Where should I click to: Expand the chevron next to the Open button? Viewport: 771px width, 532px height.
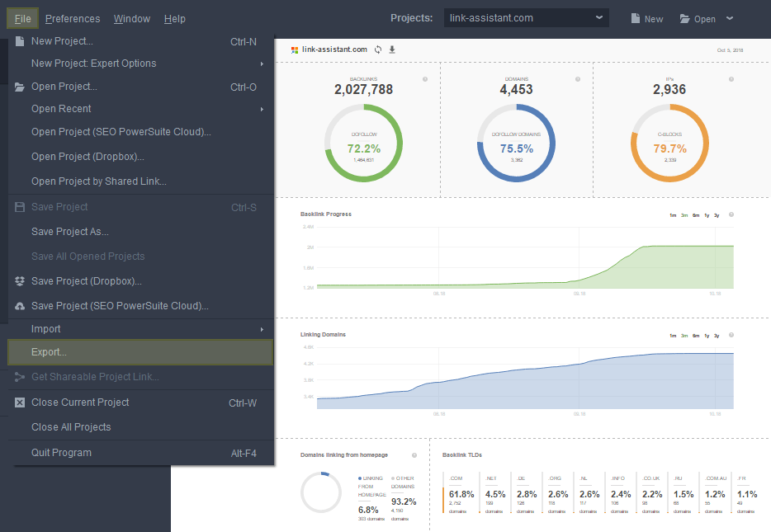click(x=730, y=18)
